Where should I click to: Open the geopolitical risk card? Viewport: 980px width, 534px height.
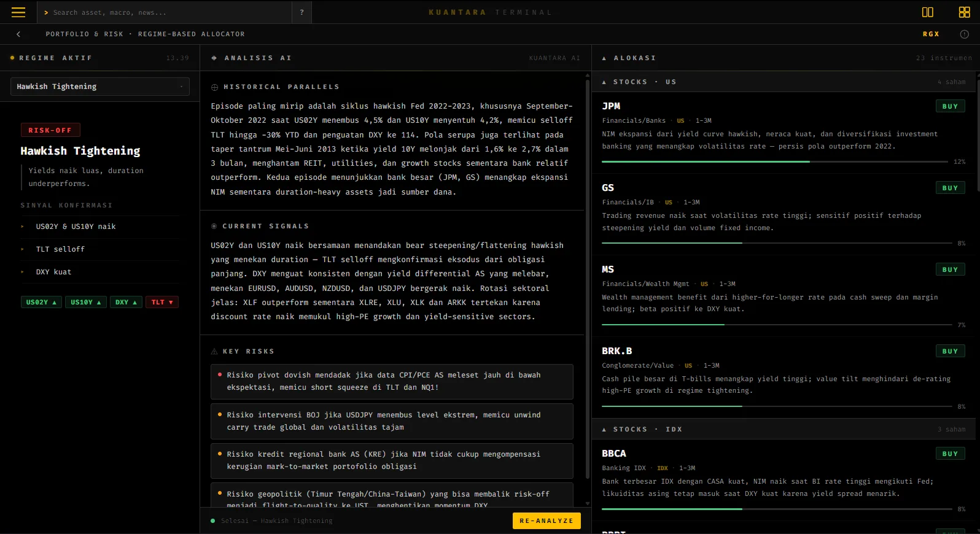[x=392, y=495]
